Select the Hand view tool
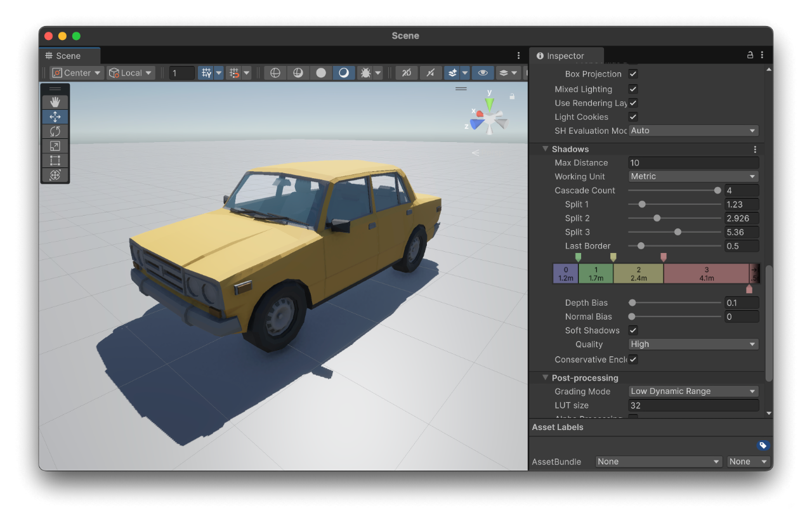The image size is (812, 522). tap(55, 101)
